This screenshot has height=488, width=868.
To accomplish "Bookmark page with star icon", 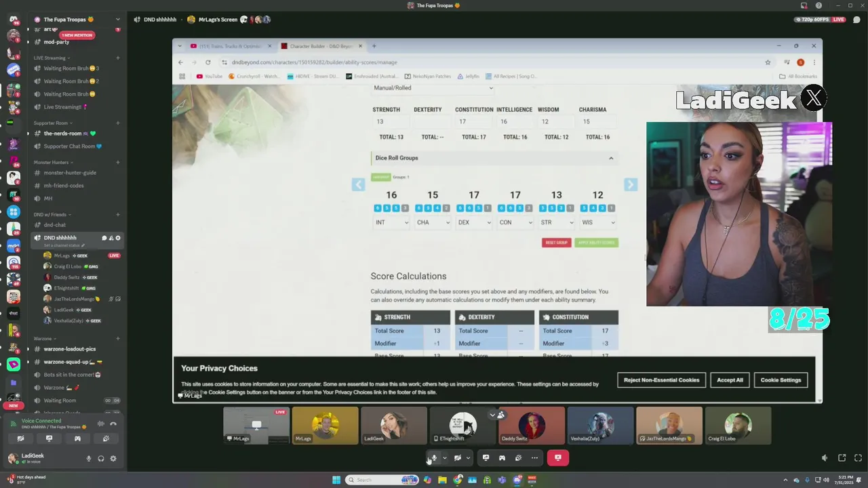I will pyautogui.click(x=768, y=62).
